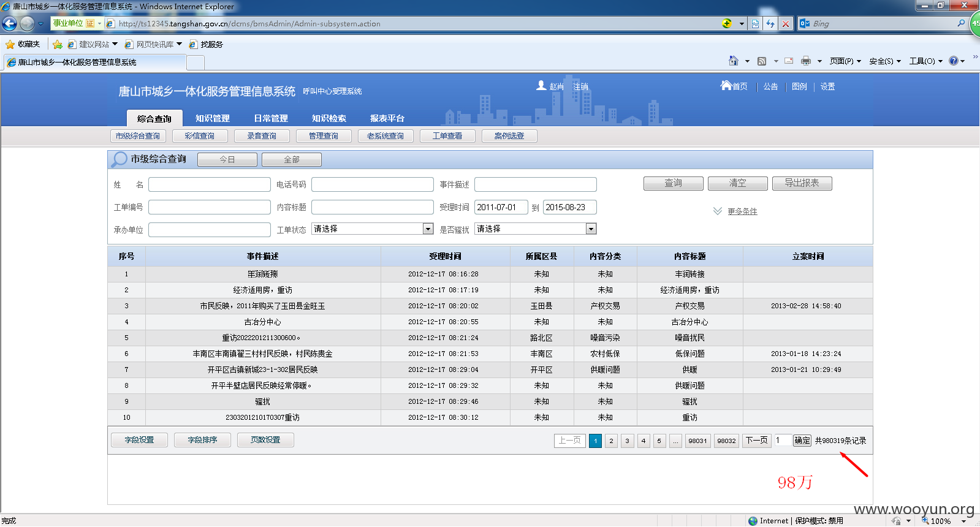Click the page number jump input box

coord(783,441)
